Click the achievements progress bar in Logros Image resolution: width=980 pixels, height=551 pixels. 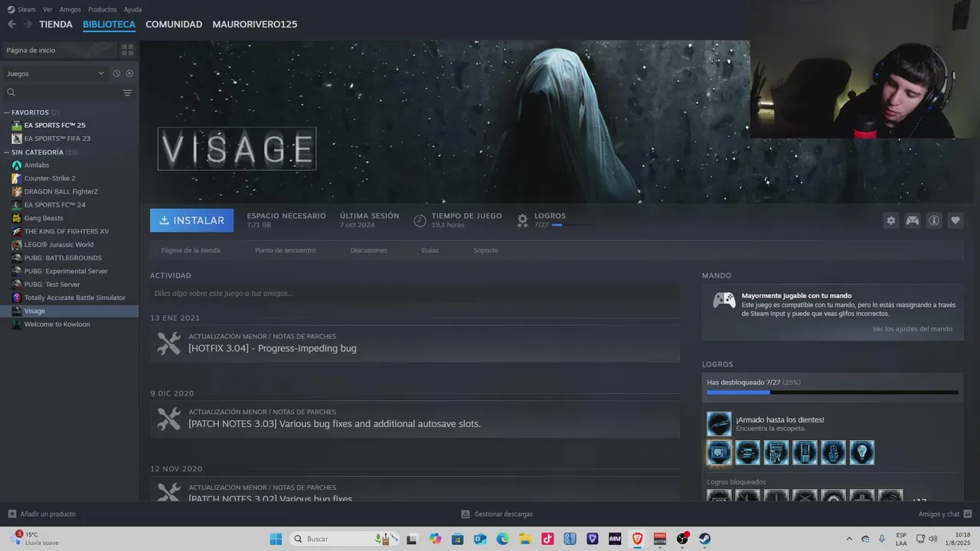(x=832, y=393)
